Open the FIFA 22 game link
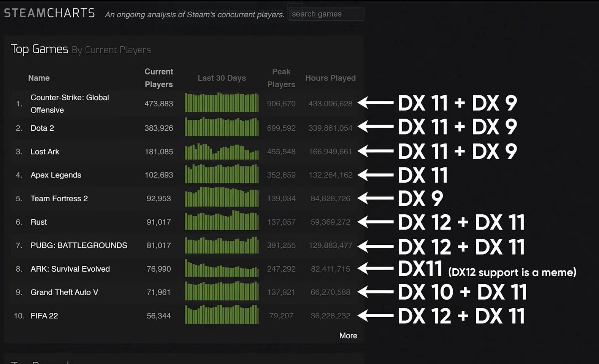Image resolution: width=599 pixels, height=364 pixels. click(44, 316)
